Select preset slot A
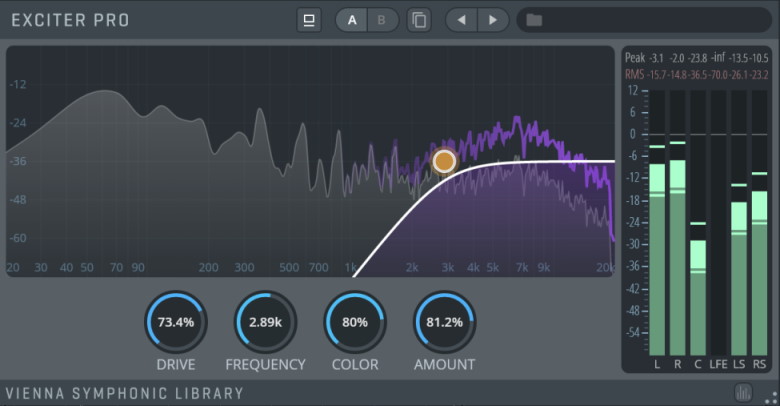The height and width of the screenshot is (406, 780). [x=352, y=20]
